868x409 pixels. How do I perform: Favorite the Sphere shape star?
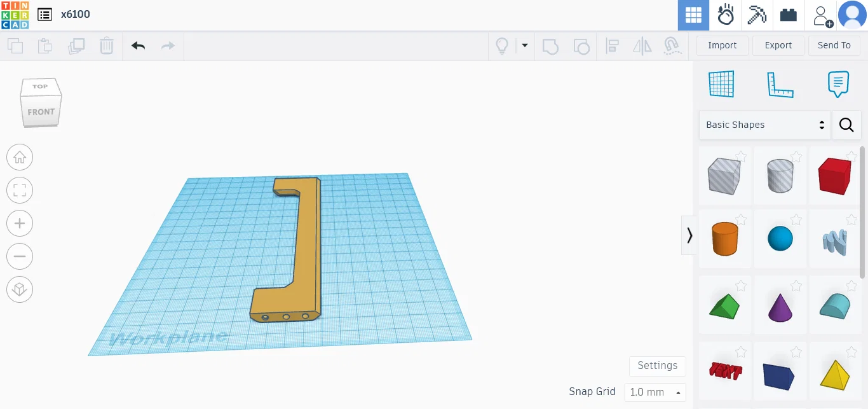coord(796,219)
